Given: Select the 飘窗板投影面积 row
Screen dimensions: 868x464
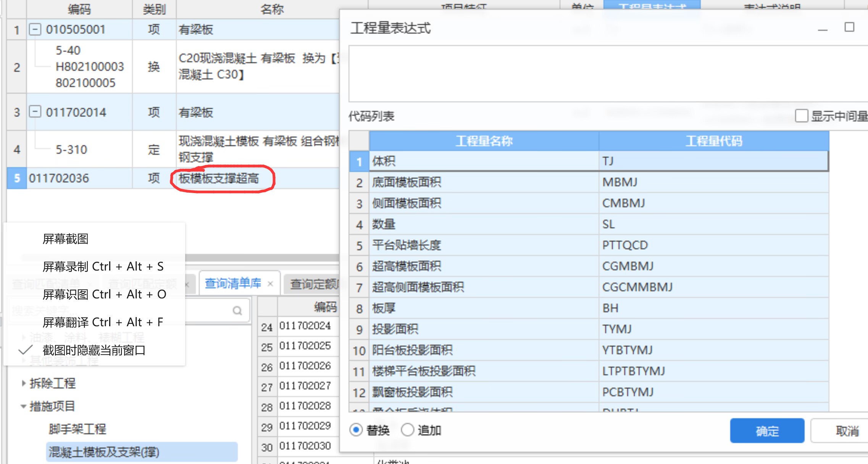Looking at the screenshot, I should click(x=589, y=392).
